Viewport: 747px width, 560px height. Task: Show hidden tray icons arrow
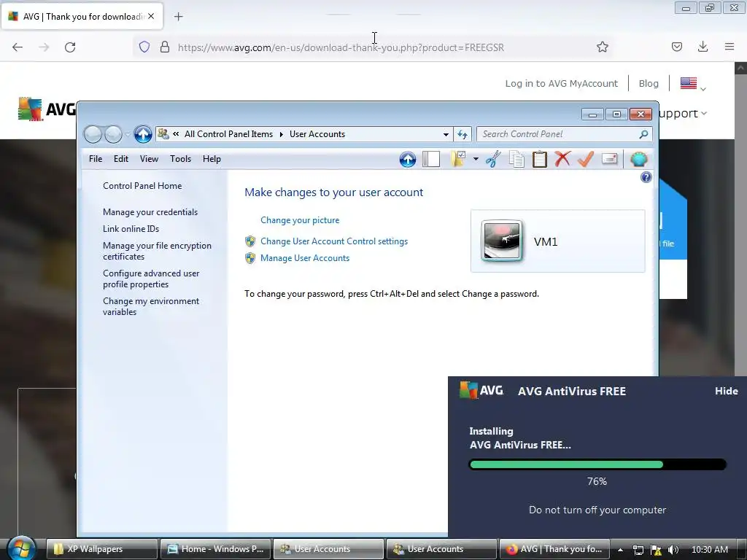coord(620,550)
